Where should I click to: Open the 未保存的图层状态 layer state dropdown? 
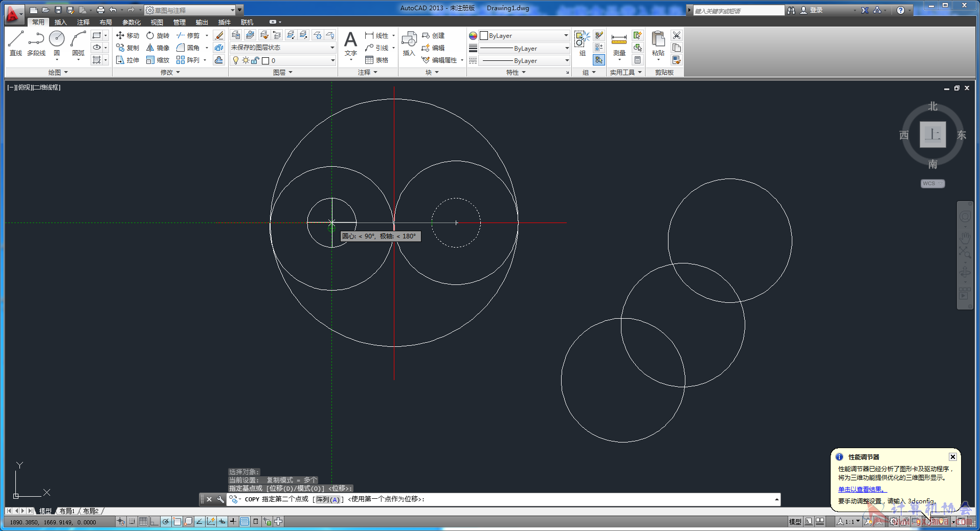point(283,48)
